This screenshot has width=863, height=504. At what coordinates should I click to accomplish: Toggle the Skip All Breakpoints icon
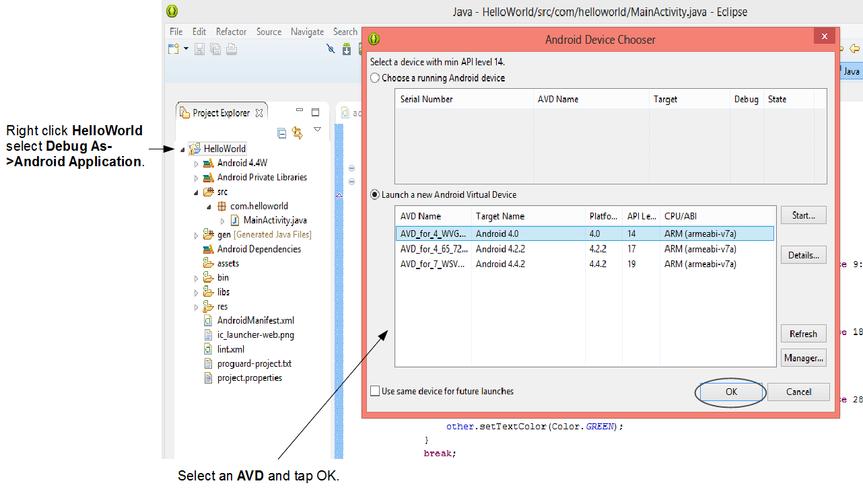pyautogui.click(x=331, y=48)
